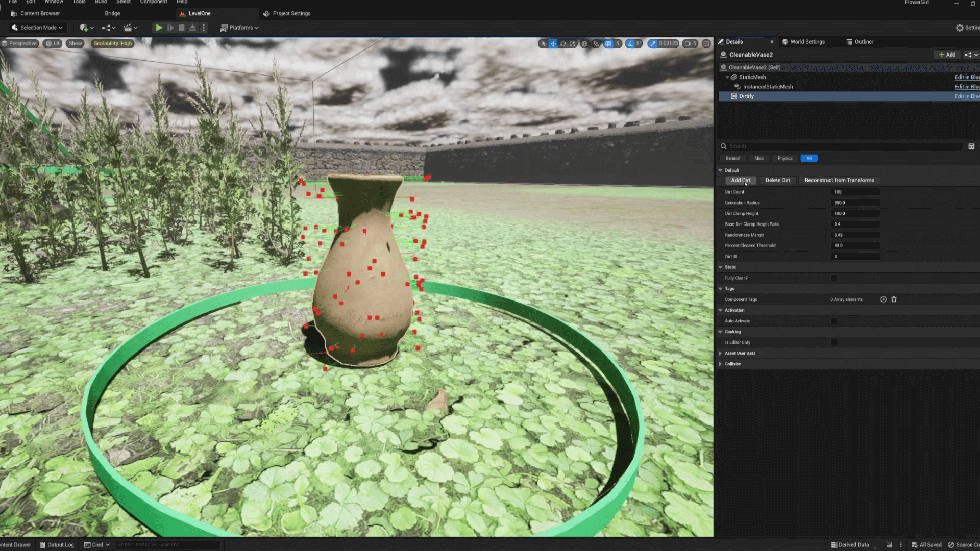980x551 pixels.
Task: Toggle world/local coordinate system globe icon
Action: click(x=584, y=44)
